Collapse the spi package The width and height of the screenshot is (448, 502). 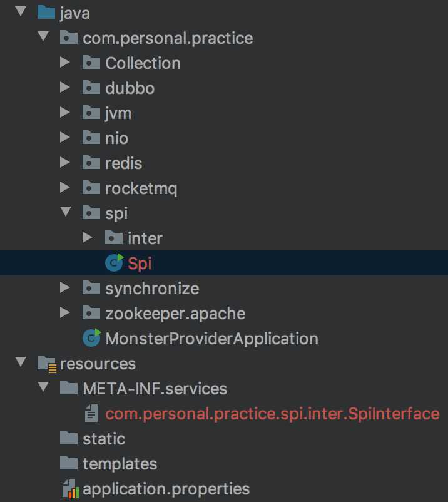tap(64, 213)
